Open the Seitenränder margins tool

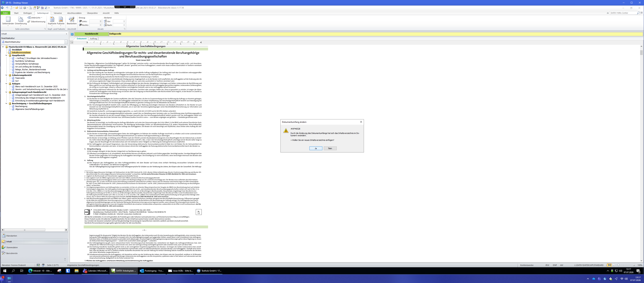8,21
